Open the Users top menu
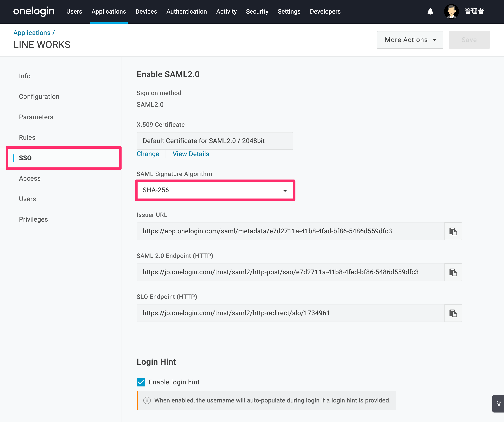This screenshot has width=504, height=422. 74,12
